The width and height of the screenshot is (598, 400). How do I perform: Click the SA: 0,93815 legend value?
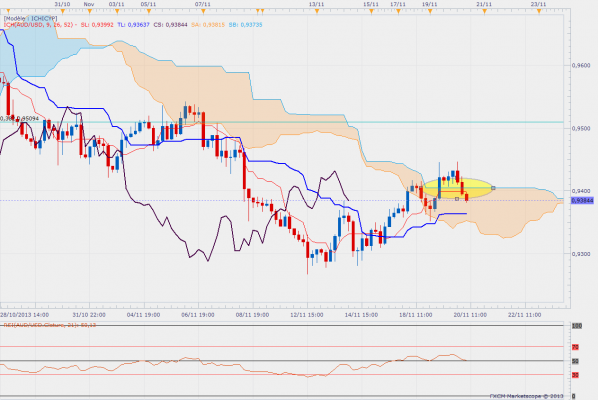[x=208, y=25]
